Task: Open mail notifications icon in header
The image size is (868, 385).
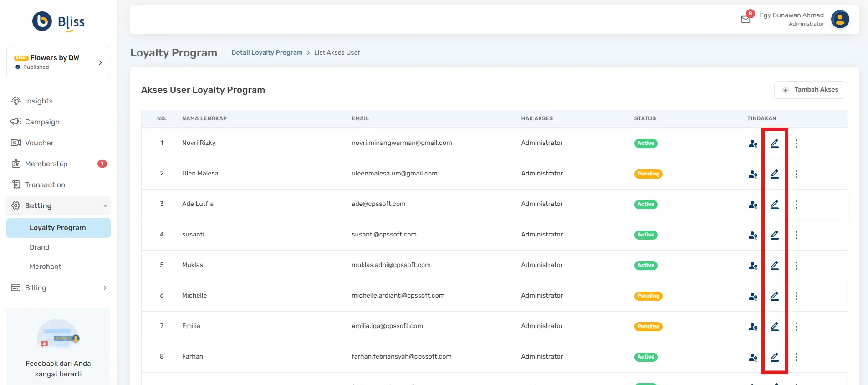Action: pos(745,19)
